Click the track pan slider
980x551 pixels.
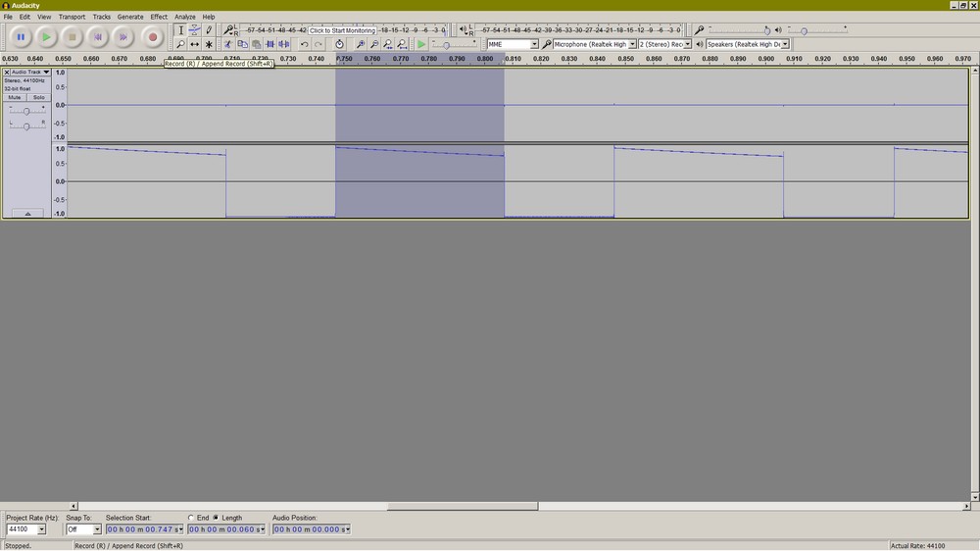click(26, 125)
